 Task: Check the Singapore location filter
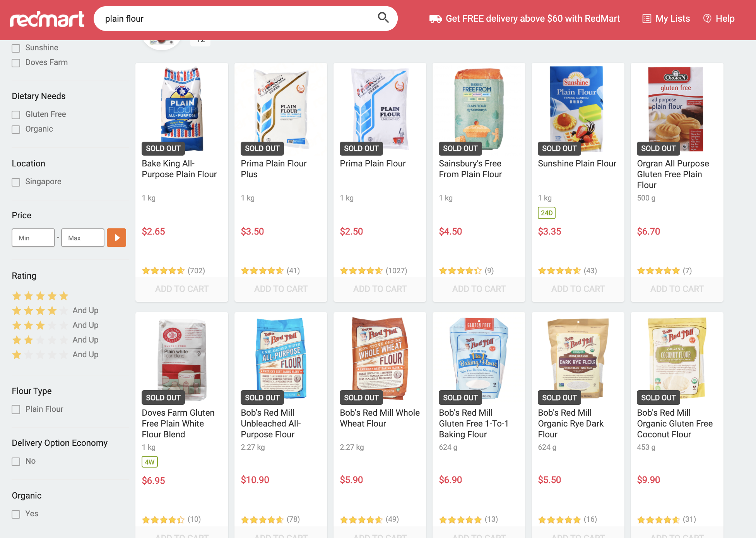point(16,182)
